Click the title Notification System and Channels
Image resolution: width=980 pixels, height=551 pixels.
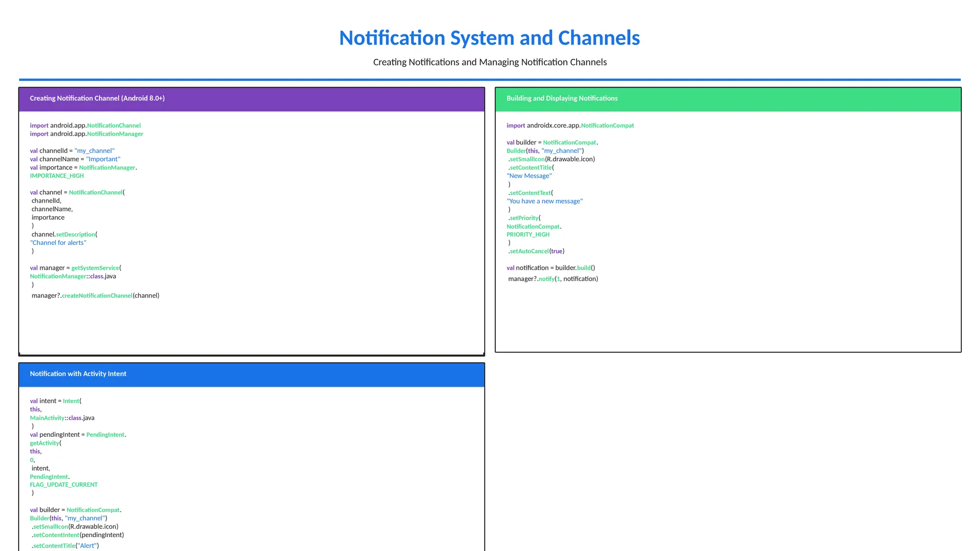[490, 38]
